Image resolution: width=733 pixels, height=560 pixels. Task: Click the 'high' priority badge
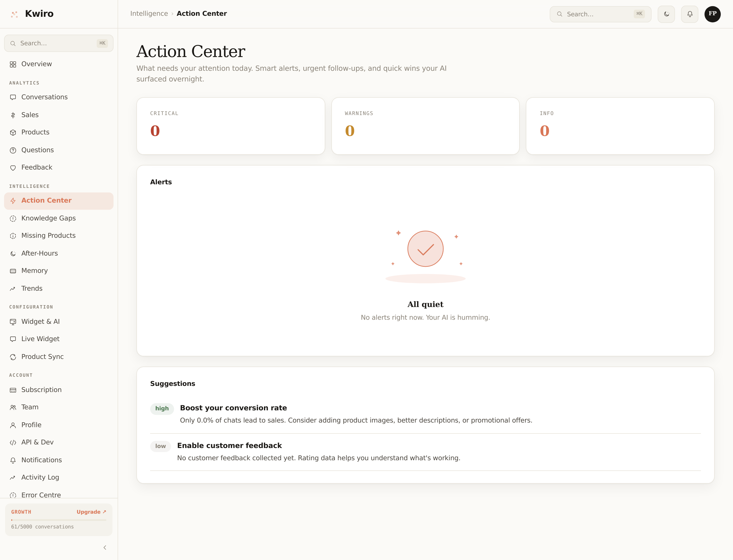(162, 409)
